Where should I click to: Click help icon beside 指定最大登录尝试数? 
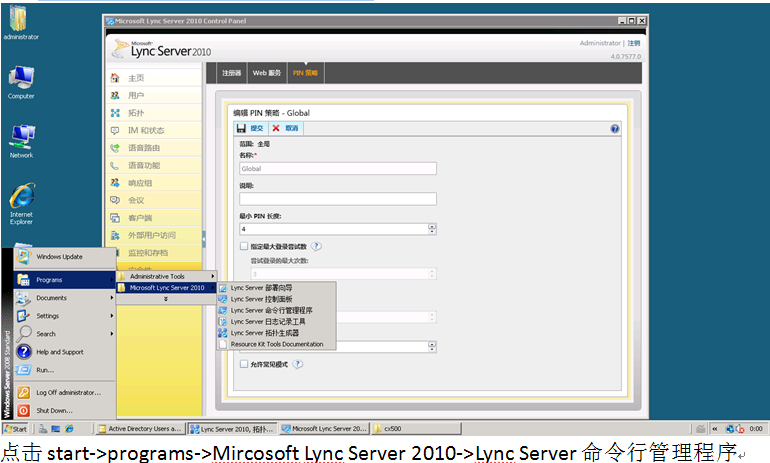(316, 246)
